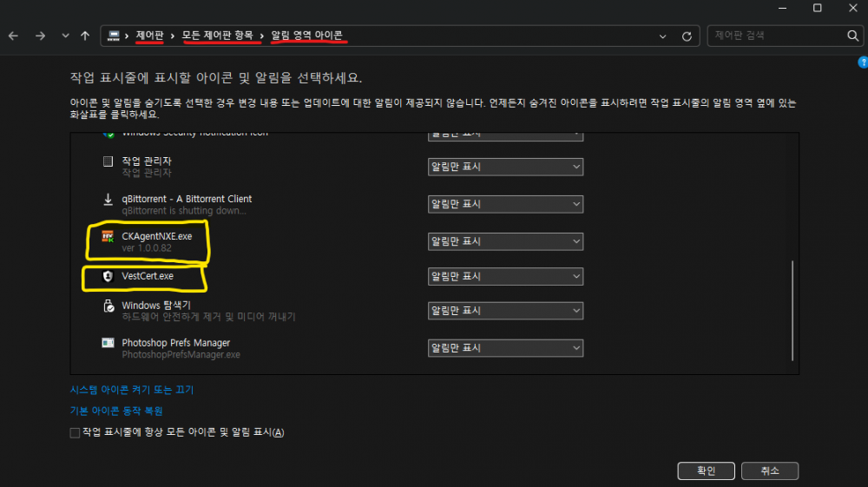Expand address bar history dropdown
The width and height of the screenshot is (868, 487).
point(662,36)
